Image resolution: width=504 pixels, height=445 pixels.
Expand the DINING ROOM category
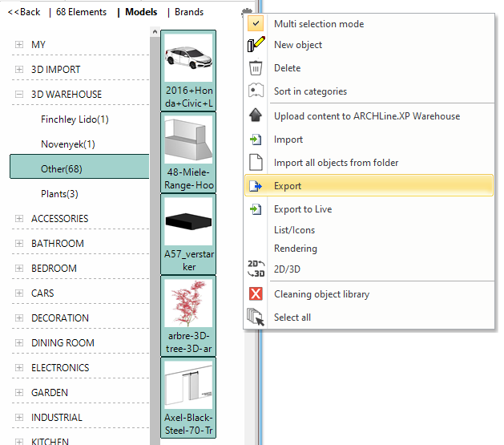point(19,342)
